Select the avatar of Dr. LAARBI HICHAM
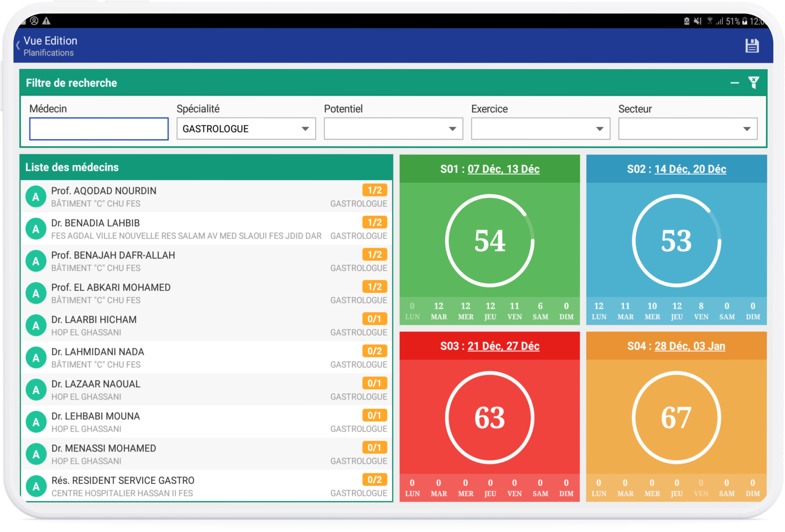 click(36, 325)
